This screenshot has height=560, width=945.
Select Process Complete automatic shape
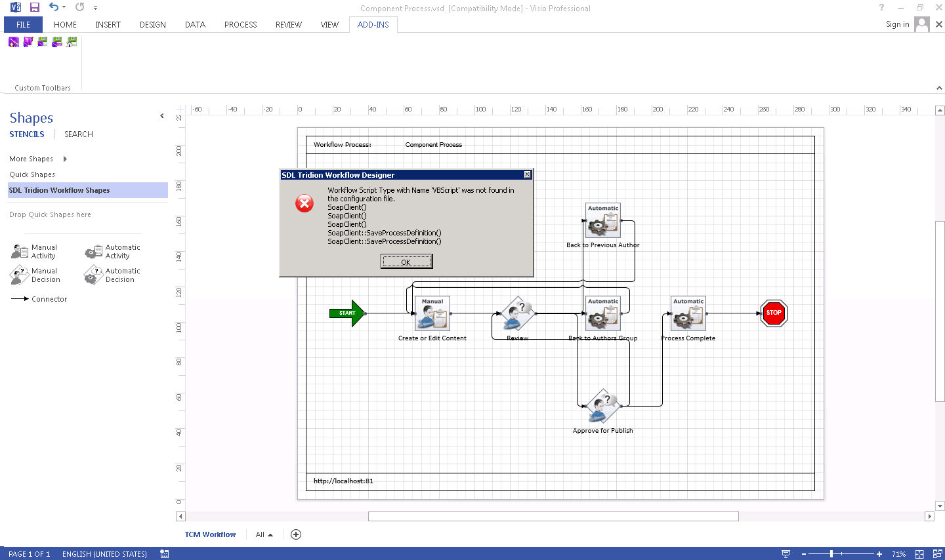(688, 313)
